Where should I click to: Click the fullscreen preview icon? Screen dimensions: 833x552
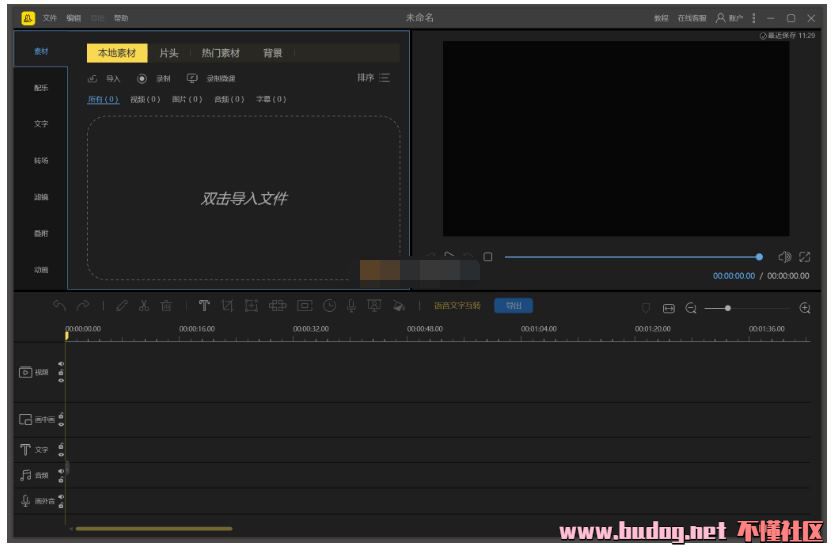pyautogui.click(x=805, y=257)
